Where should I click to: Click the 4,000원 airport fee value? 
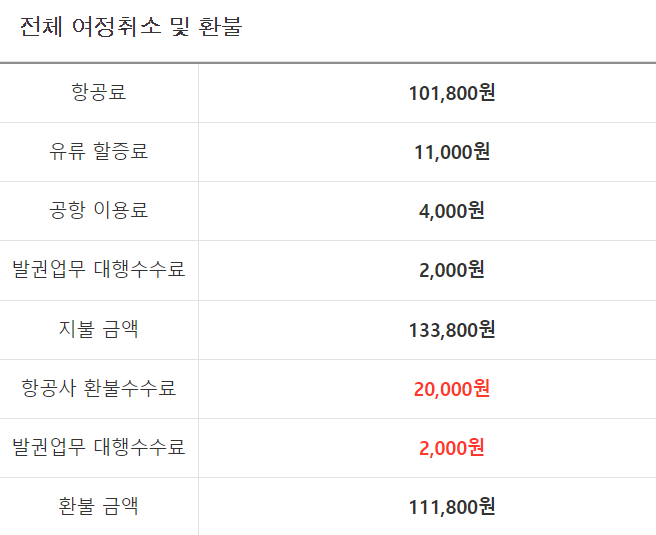click(452, 211)
